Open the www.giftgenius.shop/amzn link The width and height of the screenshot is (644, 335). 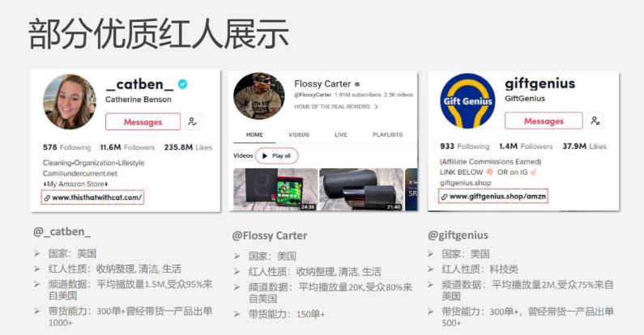(x=497, y=196)
